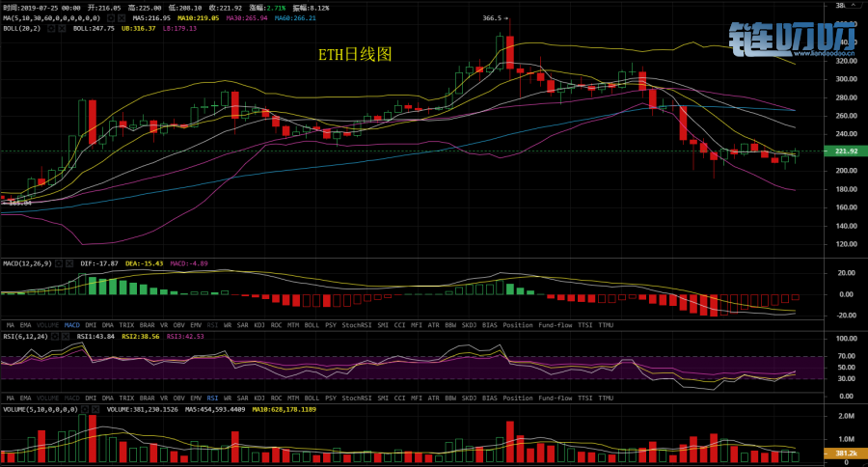Viewport: 868px width, 467px height.
Task: Switch RSI panel to Fund-flow indicator
Action: click(556, 398)
